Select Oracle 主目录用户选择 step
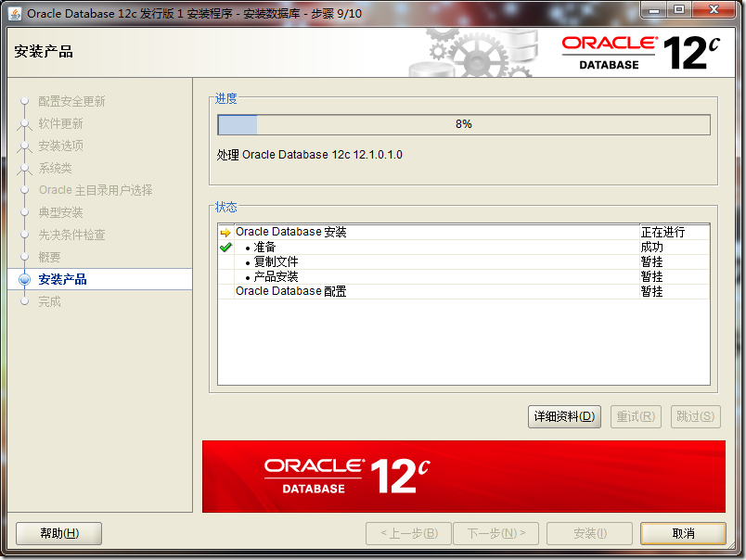Image resolution: width=746 pixels, height=560 pixels. (96, 190)
